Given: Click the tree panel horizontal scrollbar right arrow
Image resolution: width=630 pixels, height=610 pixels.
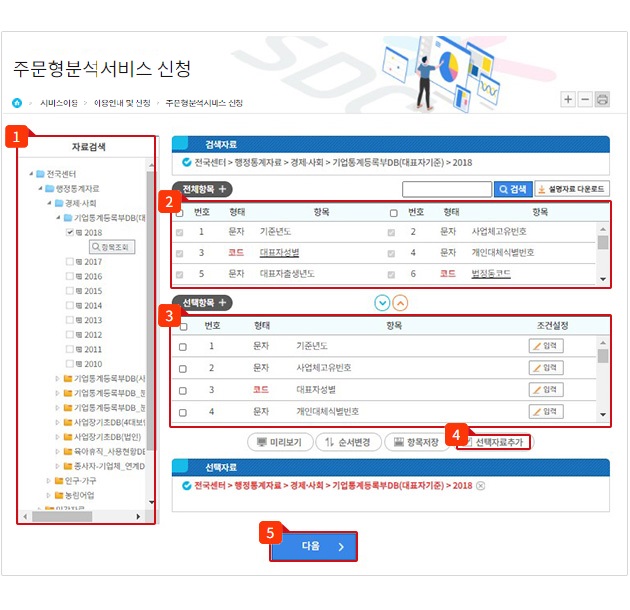Looking at the screenshot, I should (138, 516).
